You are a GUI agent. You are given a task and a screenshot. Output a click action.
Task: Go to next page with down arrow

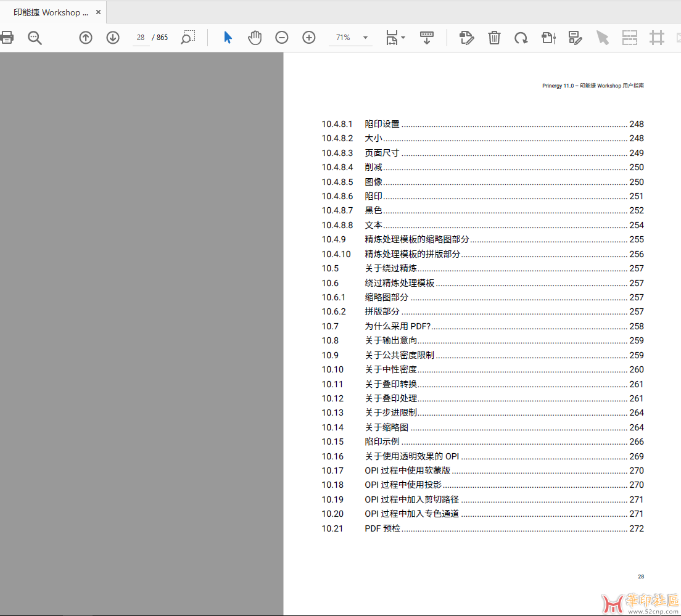click(113, 38)
